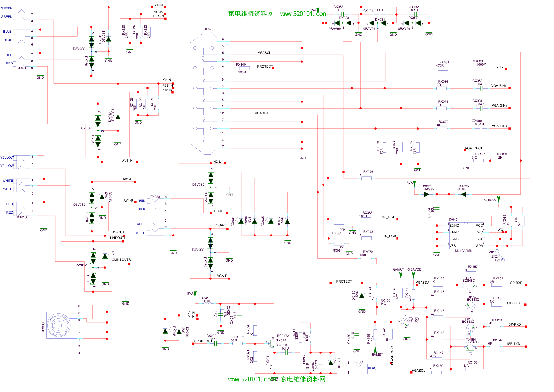This screenshot has width=554, height=392.
Task: Click the VGA-5V power label
Action: tap(490, 200)
